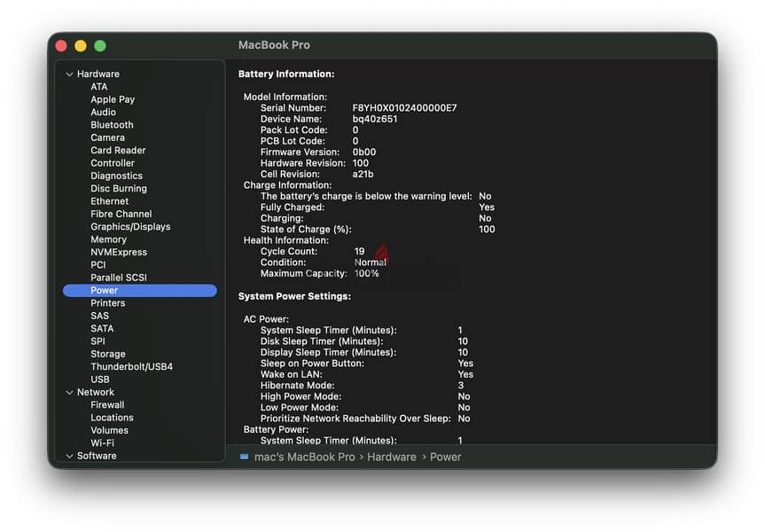Collapse the Software section chevron

coord(69,456)
